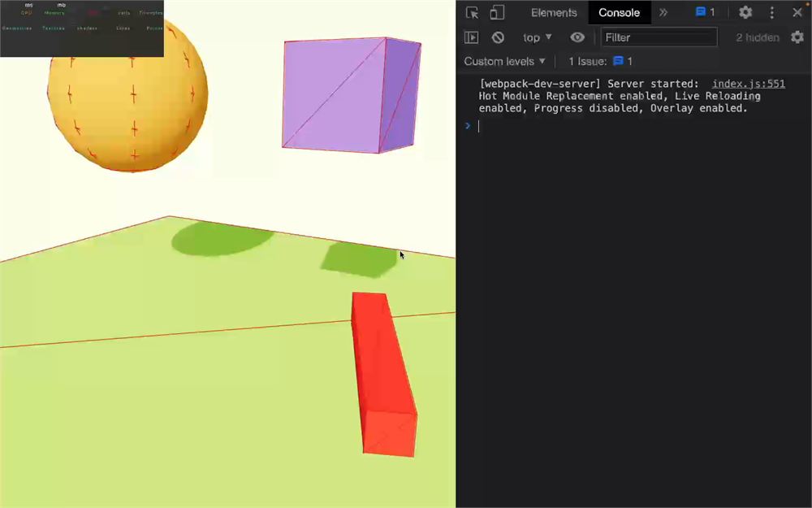Open the Custom levels dropdown
Image resolution: width=812 pixels, height=508 pixels.
click(504, 61)
